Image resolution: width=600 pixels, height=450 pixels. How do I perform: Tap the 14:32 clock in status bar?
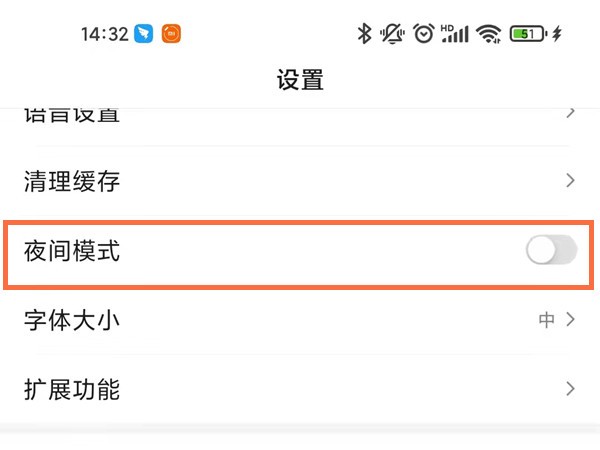pos(104,34)
